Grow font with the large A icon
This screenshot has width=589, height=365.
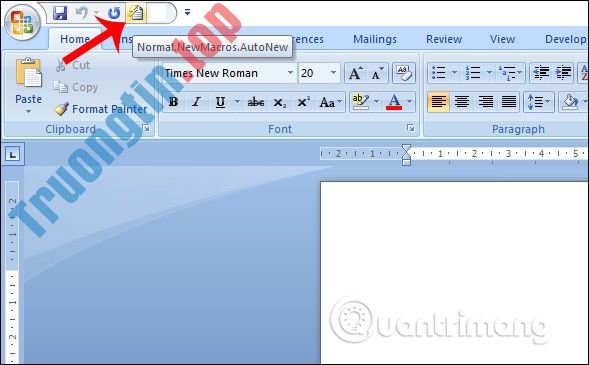click(355, 73)
